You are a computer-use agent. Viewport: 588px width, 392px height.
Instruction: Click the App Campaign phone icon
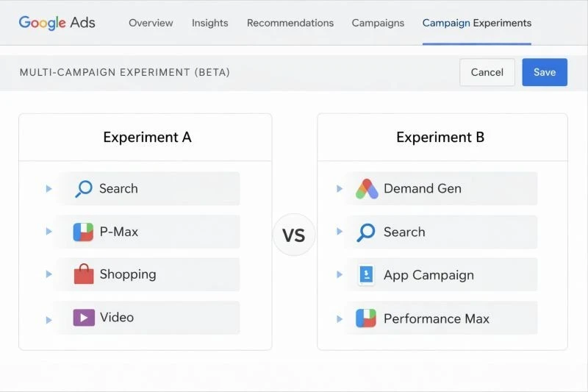366,275
